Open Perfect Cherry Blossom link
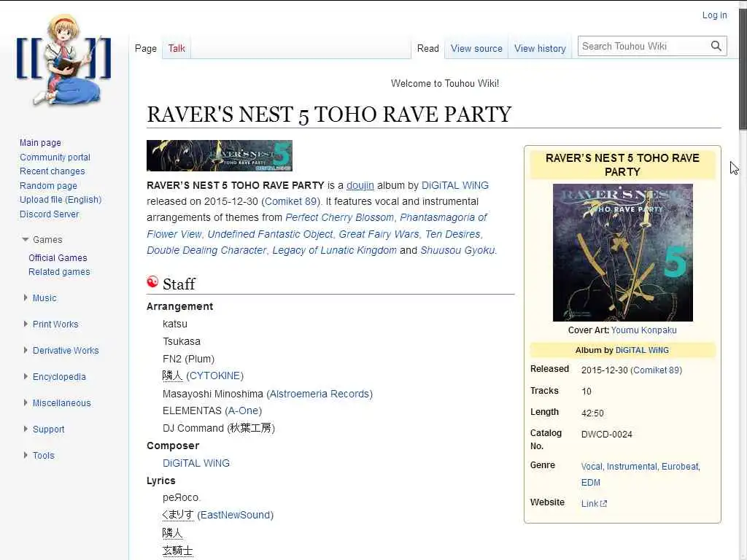 pos(340,217)
